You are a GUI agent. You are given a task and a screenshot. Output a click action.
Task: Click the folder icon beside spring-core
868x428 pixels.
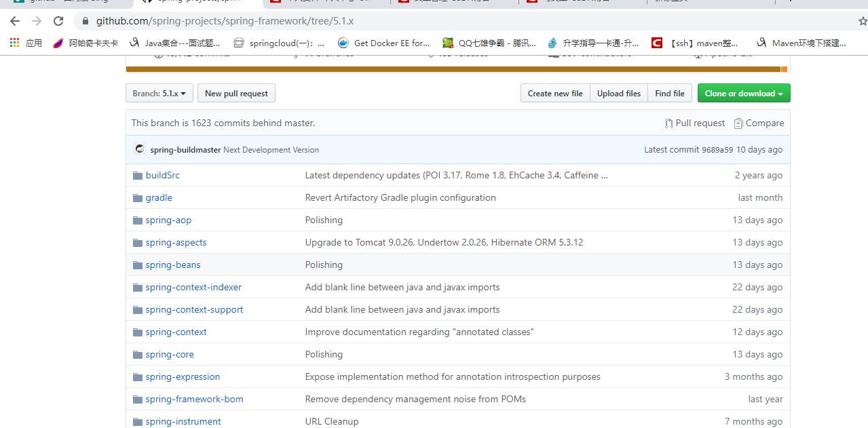click(x=138, y=354)
